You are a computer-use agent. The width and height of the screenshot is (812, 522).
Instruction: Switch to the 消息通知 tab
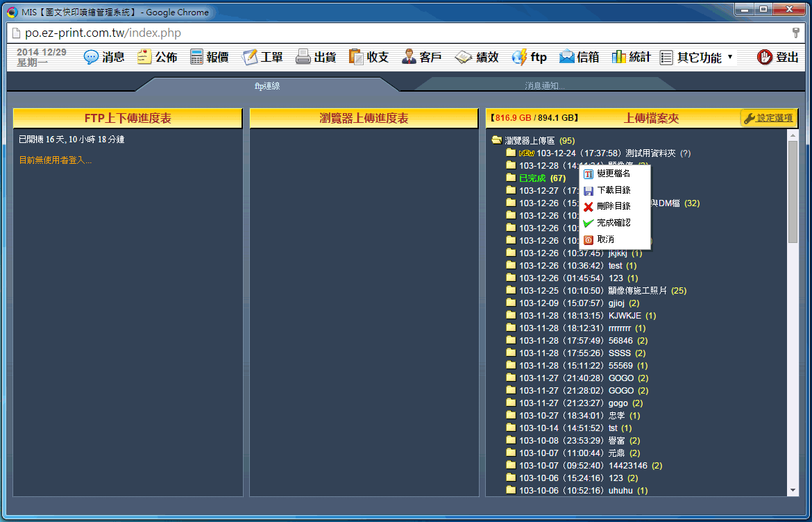[x=544, y=86]
